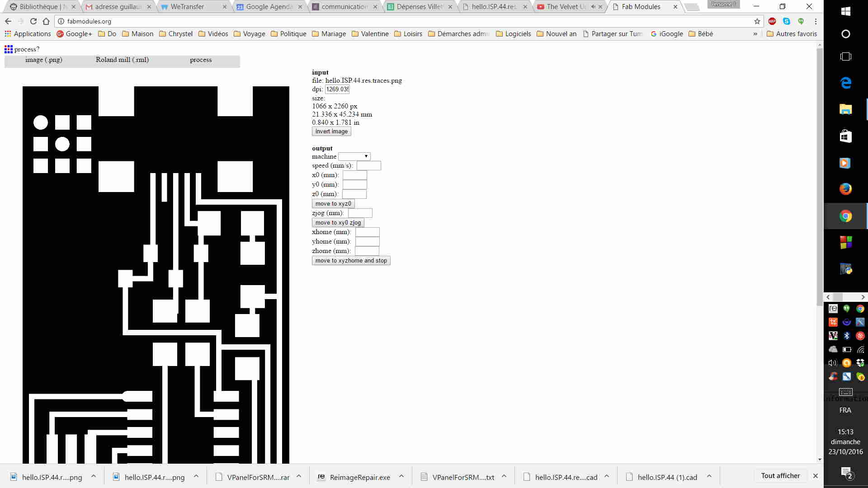Viewport: 868px width, 488px height.
Task: Click the Fab Modules grid logo icon
Action: pyautogui.click(x=8, y=49)
